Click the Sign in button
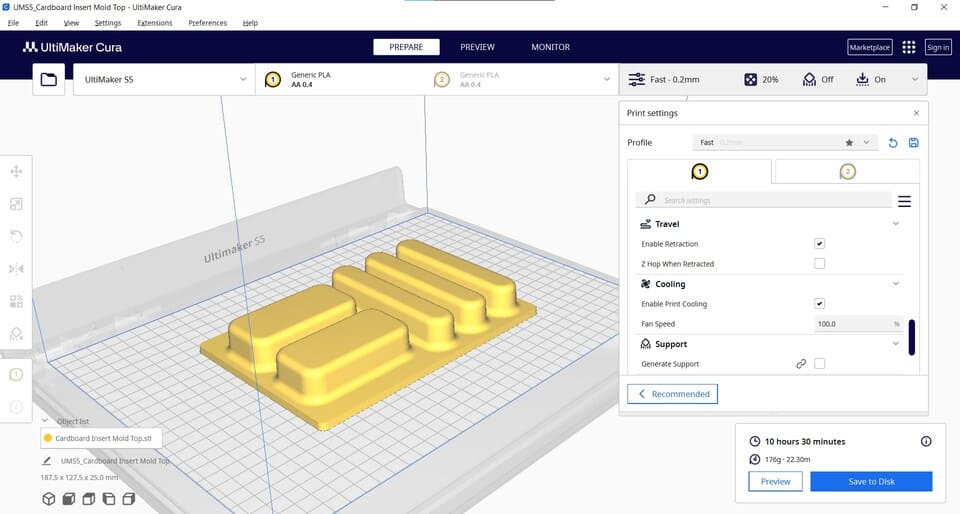 click(x=938, y=47)
